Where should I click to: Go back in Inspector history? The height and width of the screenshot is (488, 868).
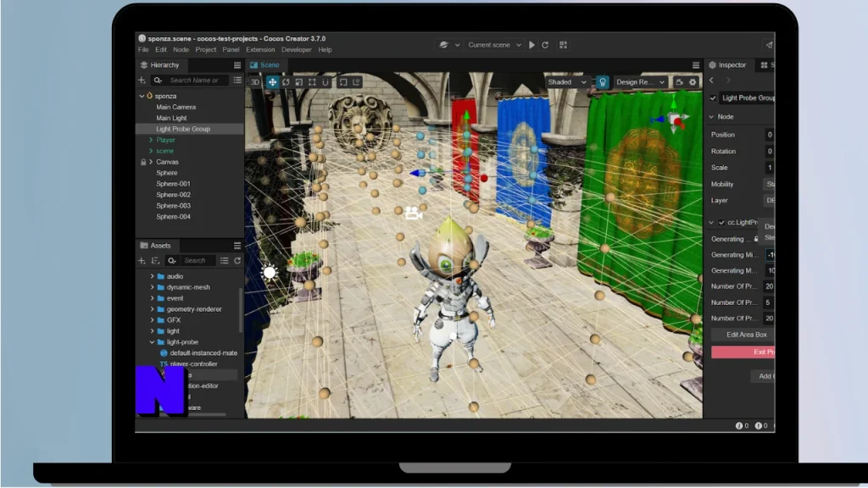click(x=712, y=80)
